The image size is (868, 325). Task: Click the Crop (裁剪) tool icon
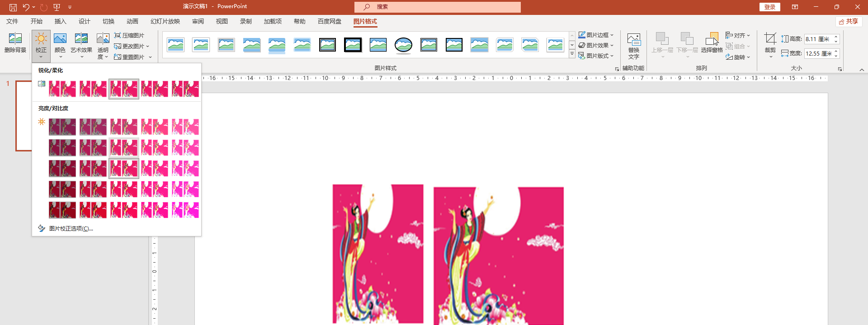pyautogui.click(x=770, y=39)
